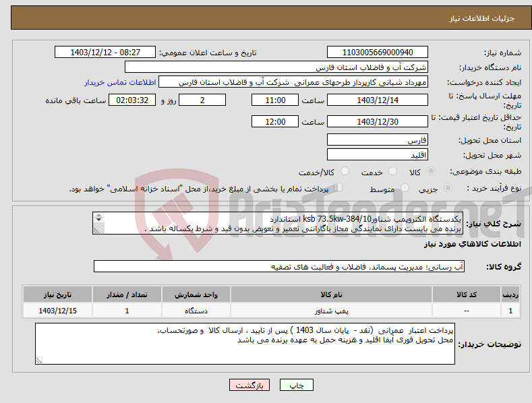Viewport: 532px width, 403px height.
Task: Click the جزئیات اطلاعات نیاز header title
Action: click(x=482, y=18)
